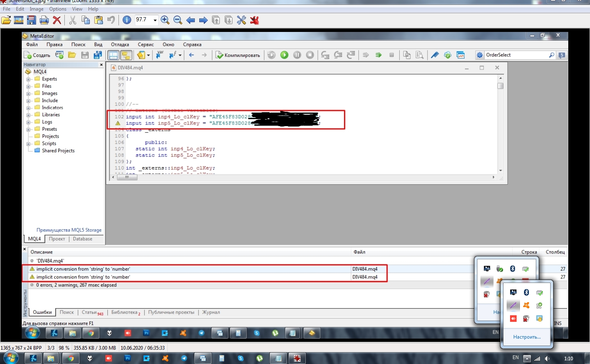Image resolution: width=590 pixels, height=364 pixels.
Task: Click the red IrfanView mascot About icon
Action: (x=255, y=20)
